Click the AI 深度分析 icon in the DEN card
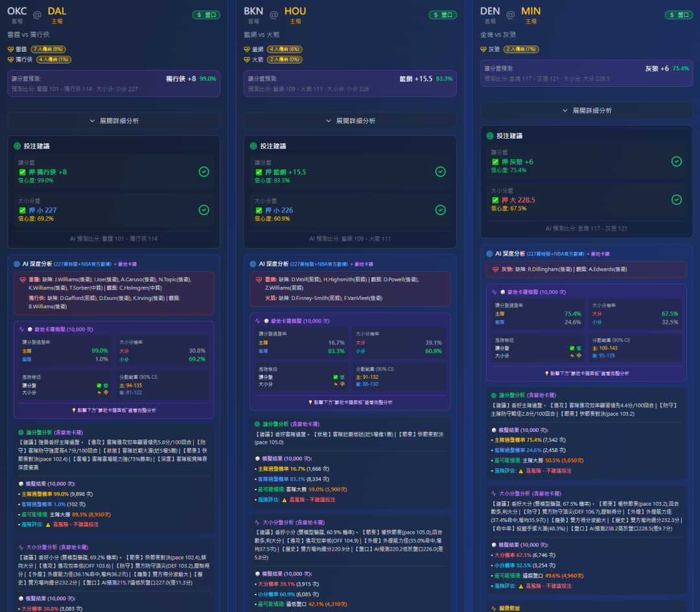The height and width of the screenshot is (612, 700). pos(490,254)
